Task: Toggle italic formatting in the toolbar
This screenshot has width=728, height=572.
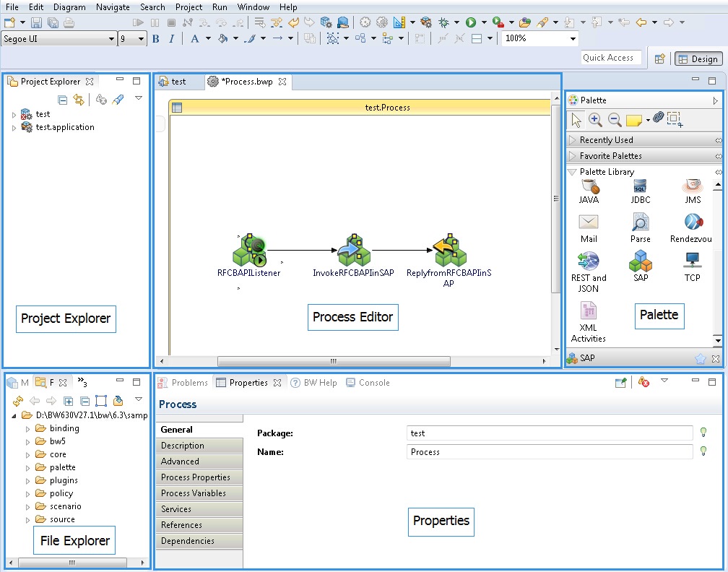Action: 170,38
